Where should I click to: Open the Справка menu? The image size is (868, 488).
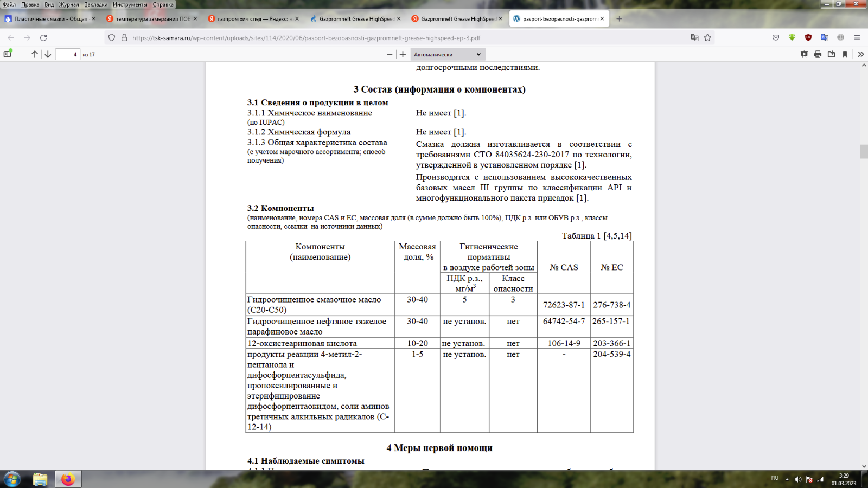click(163, 4)
